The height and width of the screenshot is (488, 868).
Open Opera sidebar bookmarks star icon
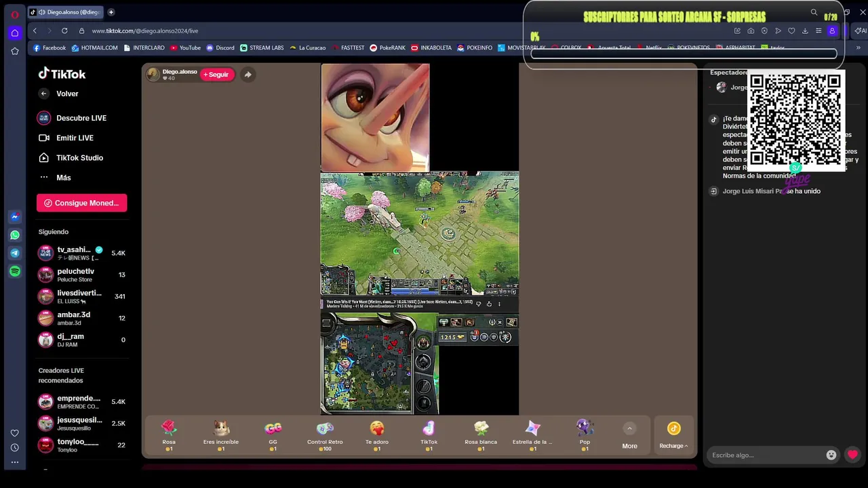14,51
